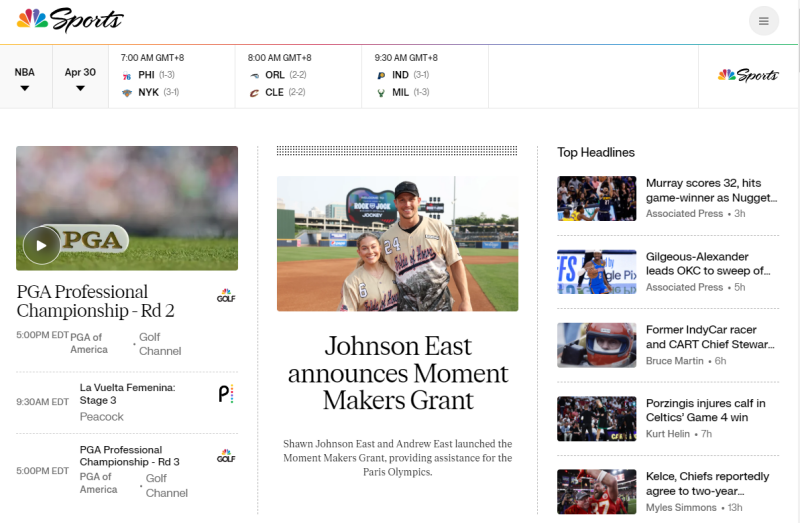Click the Golf Channel icon beside Rd 2
This screenshot has width=800, height=523.
[226, 296]
